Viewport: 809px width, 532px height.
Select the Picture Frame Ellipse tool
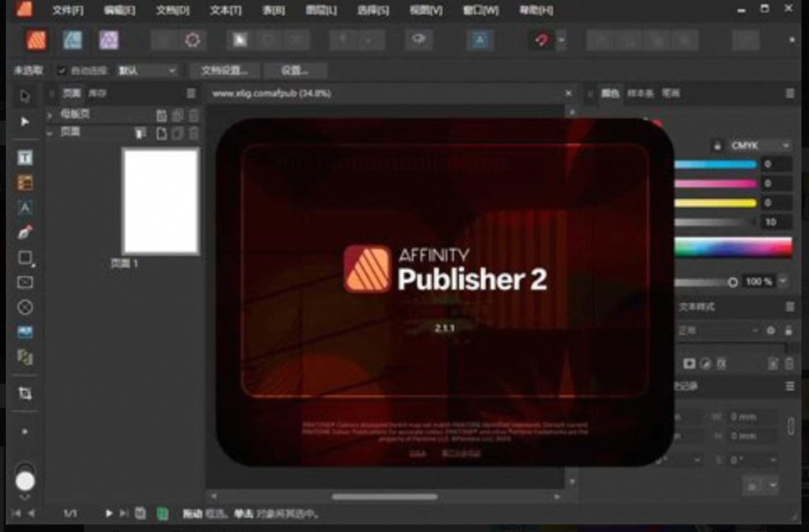25,307
